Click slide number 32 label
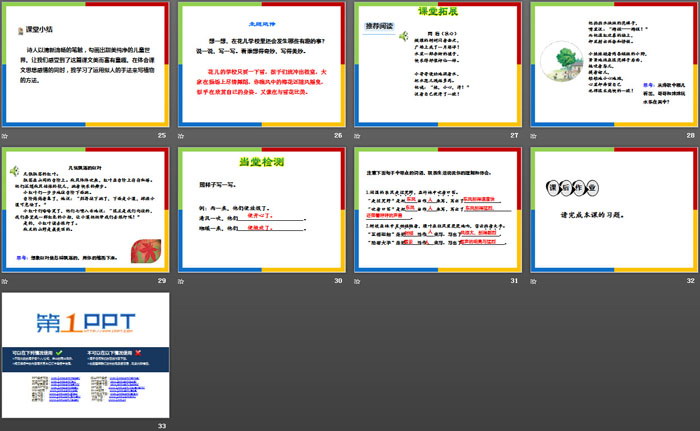This screenshot has width=700, height=431. (x=691, y=281)
